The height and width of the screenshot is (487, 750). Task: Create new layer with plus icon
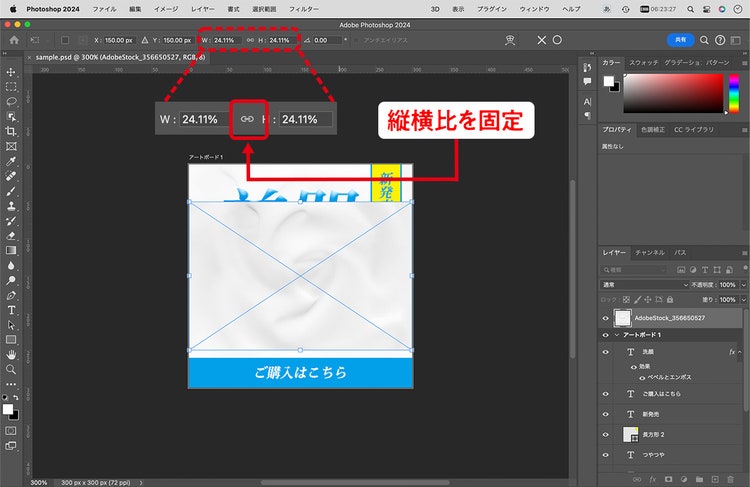click(x=715, y=479)
